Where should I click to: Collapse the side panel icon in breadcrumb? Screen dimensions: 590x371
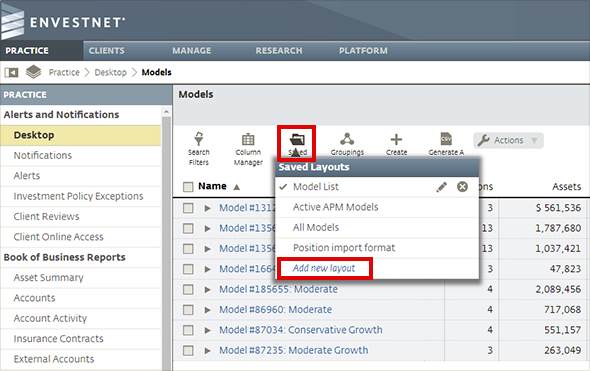11,72
